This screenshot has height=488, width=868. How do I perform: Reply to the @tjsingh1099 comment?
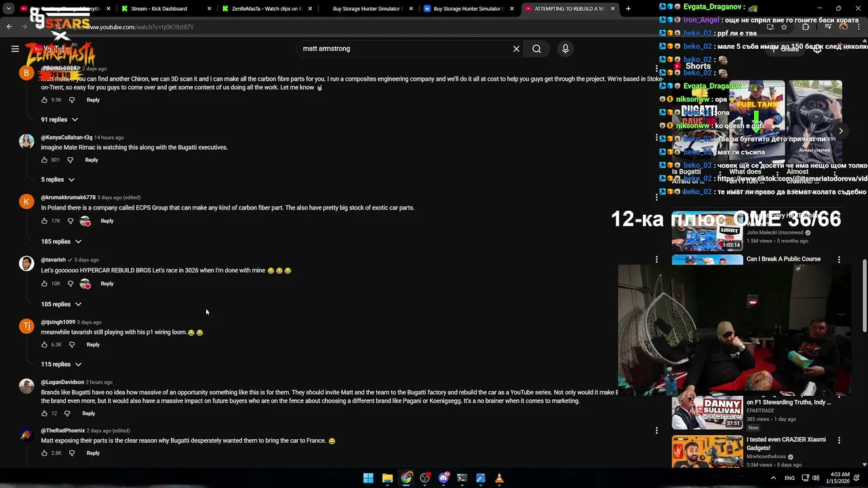[x=93, y=345]
